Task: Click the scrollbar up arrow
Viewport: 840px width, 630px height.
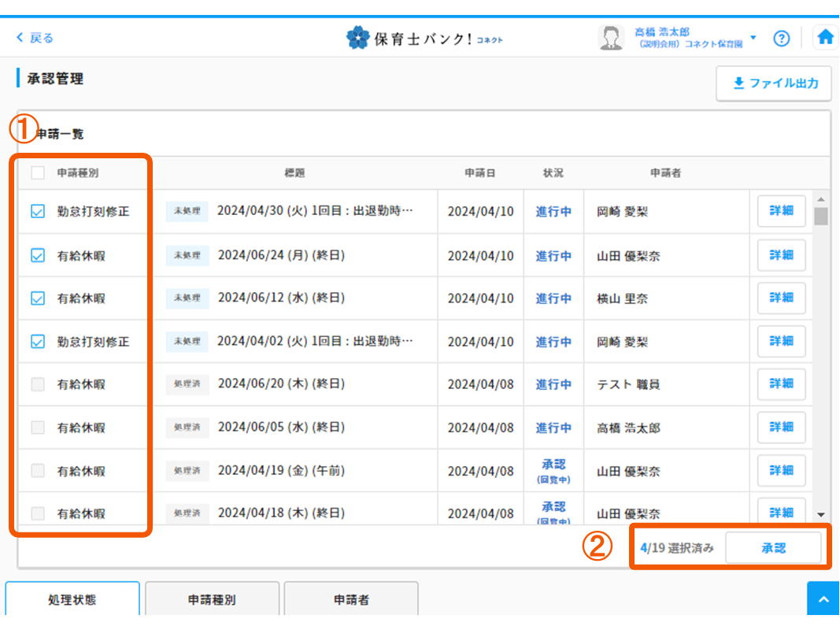Action: 821,199
